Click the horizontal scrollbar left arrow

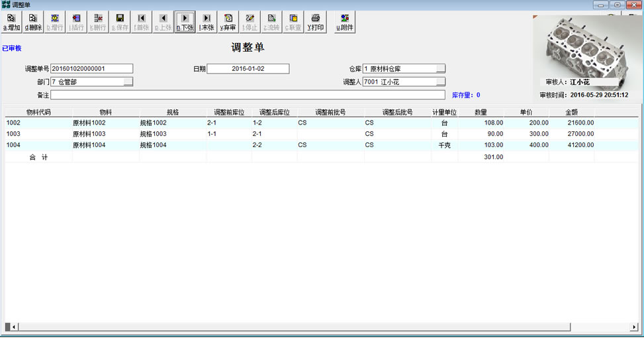tap(13, 327)
